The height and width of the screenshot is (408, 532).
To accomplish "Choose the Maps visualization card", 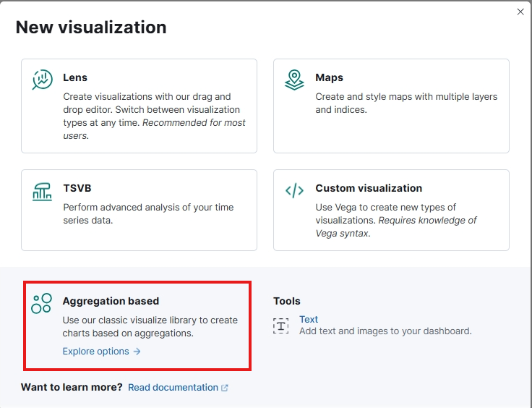I will pos(391,106).
